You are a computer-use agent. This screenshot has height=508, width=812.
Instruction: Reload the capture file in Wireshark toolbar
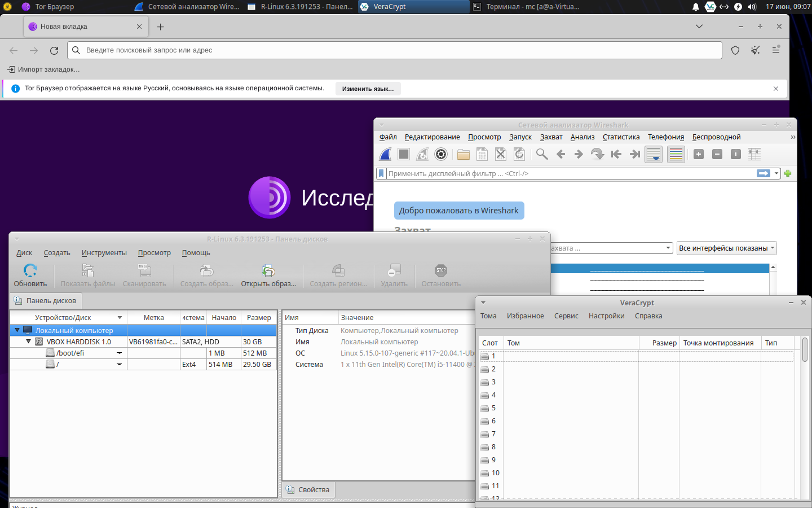click(x=519, y=154)
